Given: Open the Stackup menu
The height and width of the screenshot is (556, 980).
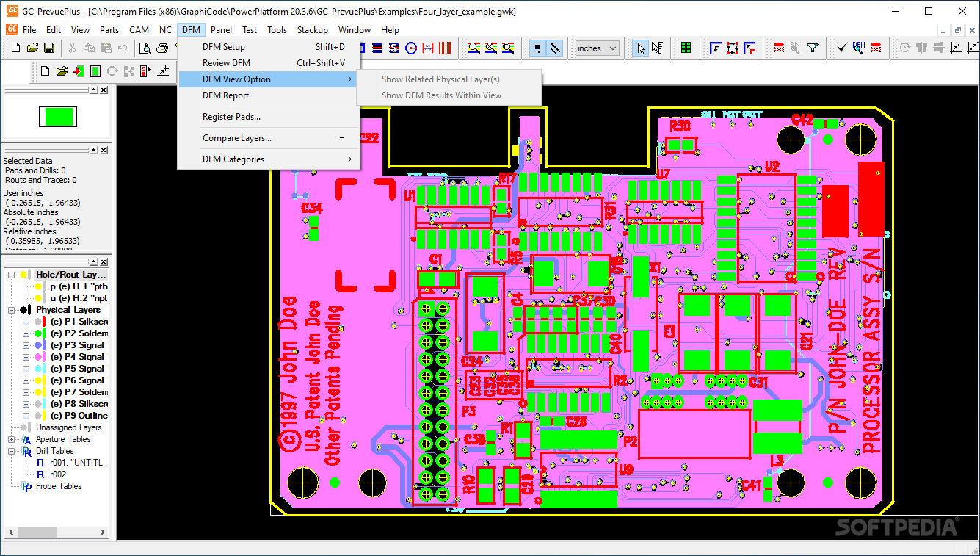Looking at the screenshot, I should tap(312, 30).
